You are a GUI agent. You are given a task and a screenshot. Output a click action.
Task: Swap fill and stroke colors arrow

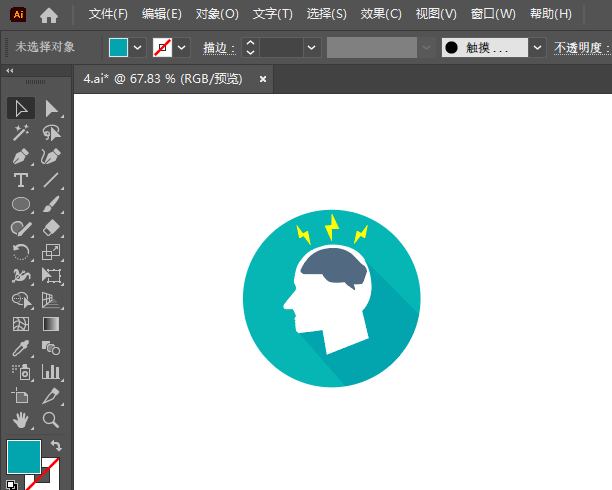coord(56,445)
